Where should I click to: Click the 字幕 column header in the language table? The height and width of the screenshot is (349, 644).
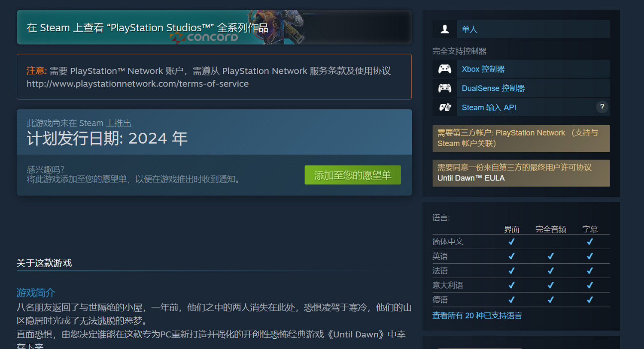591,229
